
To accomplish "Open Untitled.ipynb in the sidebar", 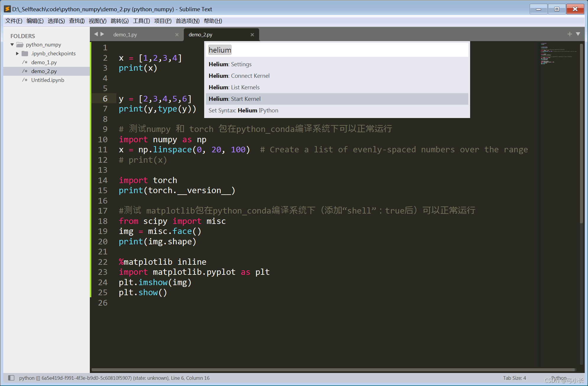I will pos(48,80).
